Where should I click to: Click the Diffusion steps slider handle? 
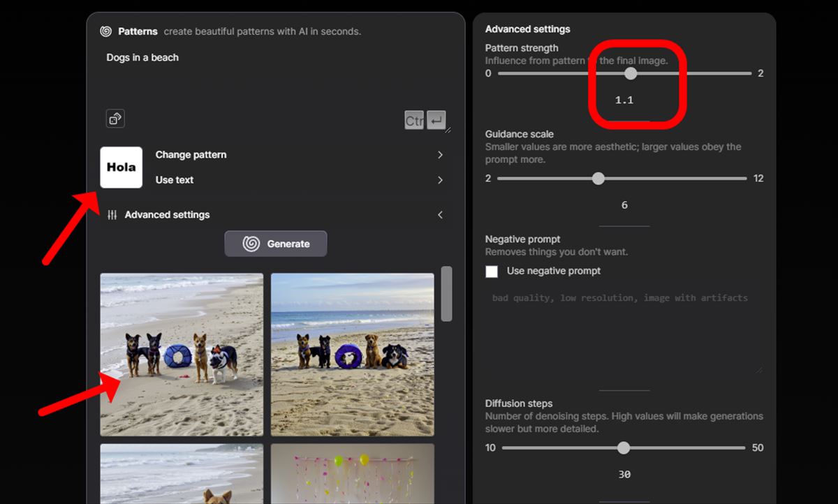coord(624,448)
